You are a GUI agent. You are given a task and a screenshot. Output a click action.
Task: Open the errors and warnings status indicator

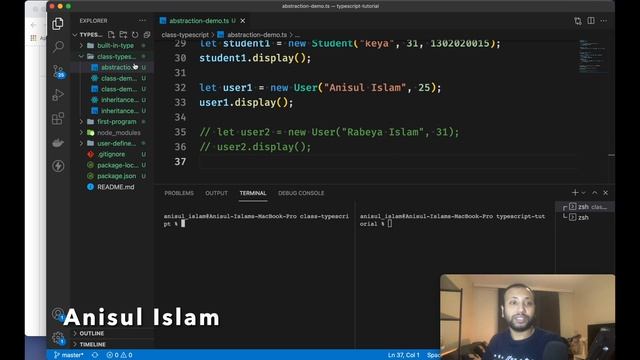tap(119, 355)
